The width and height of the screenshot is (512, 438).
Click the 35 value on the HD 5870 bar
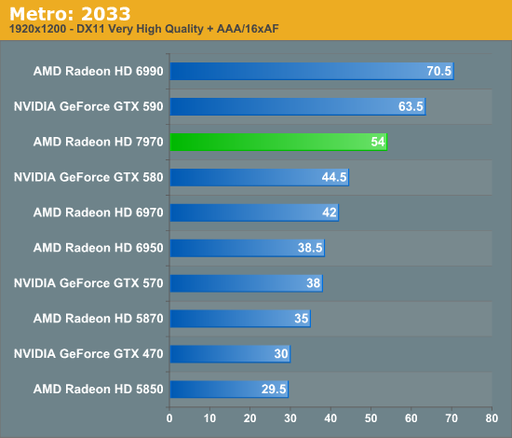(301, 319)
